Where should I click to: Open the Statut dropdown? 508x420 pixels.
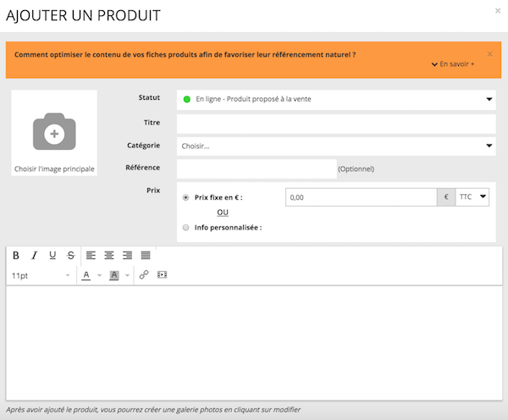336,99
